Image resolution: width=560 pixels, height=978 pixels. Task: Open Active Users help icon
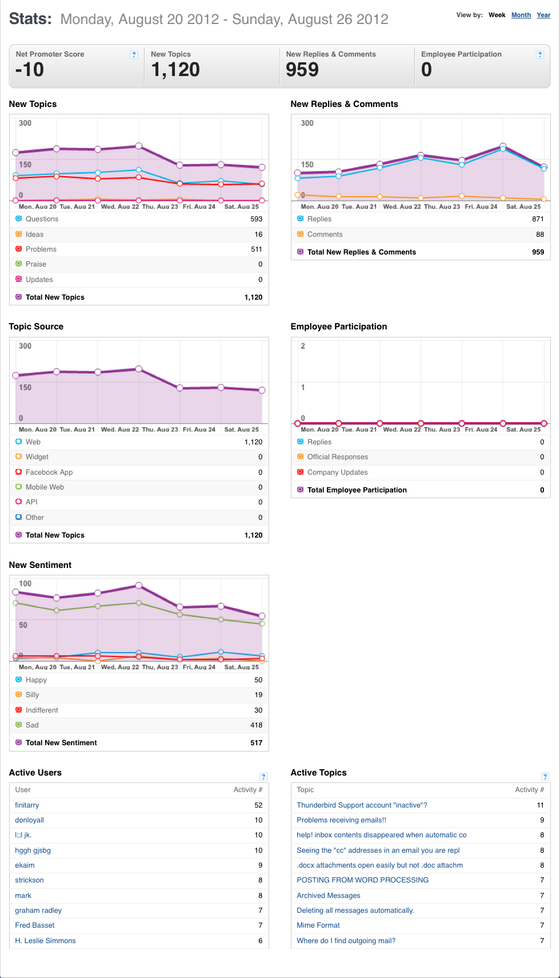coord(263,777)
